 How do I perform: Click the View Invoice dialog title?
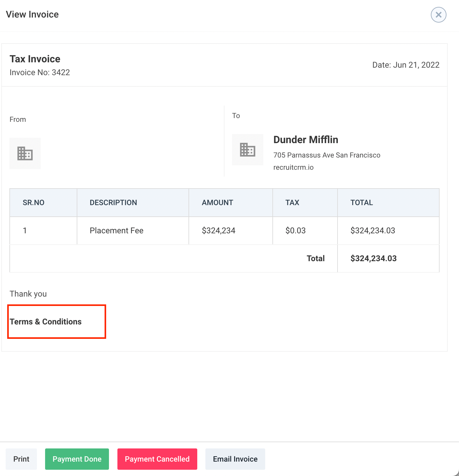pyautogui.click(x=32, y=14)
